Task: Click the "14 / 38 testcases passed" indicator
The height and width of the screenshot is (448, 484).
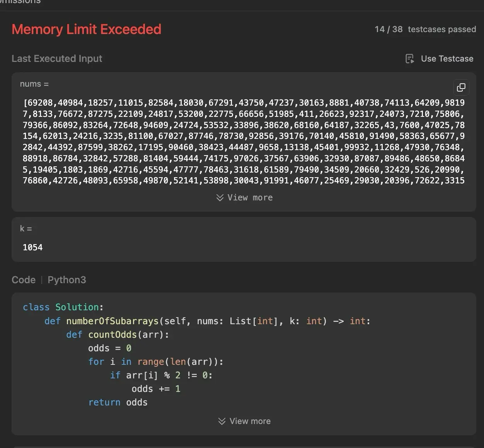Action: tap(424, 29)
